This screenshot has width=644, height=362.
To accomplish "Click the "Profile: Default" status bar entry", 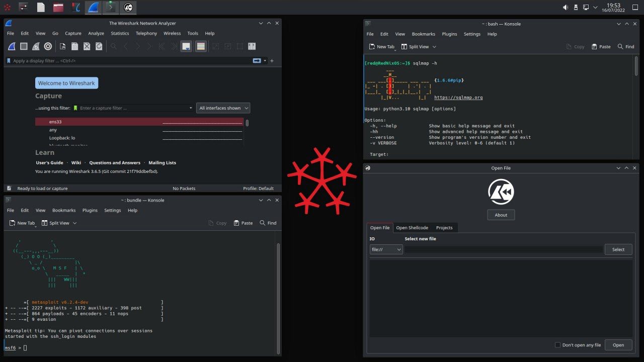I will [x=259, y=189].
